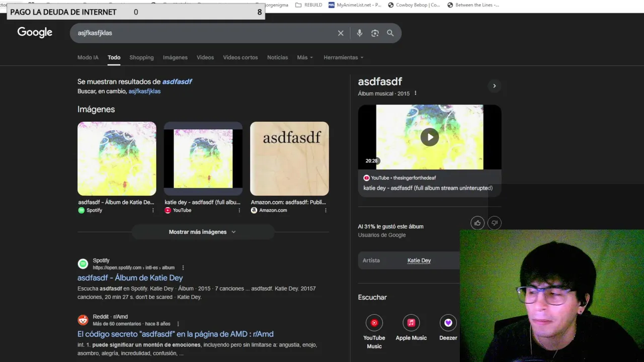Select the Todo results tab

click(x=114, y=57)
